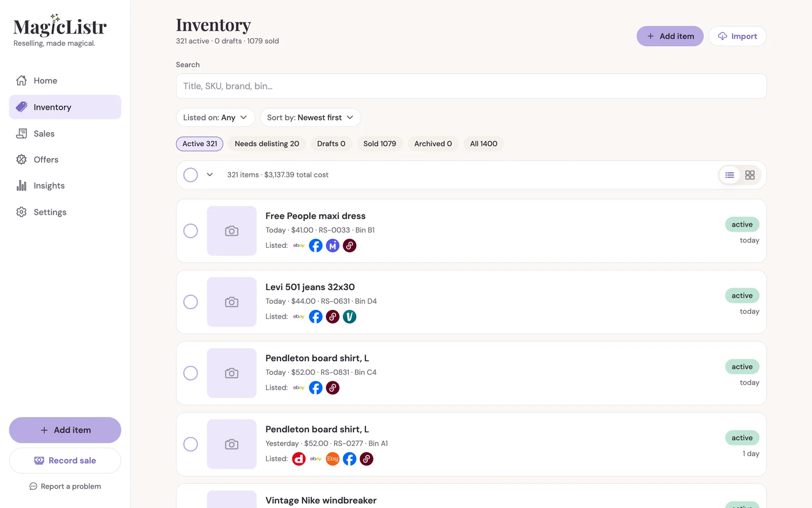
Task: Click eBay icon on Free People maxi dress
Action: coord(299,246)
